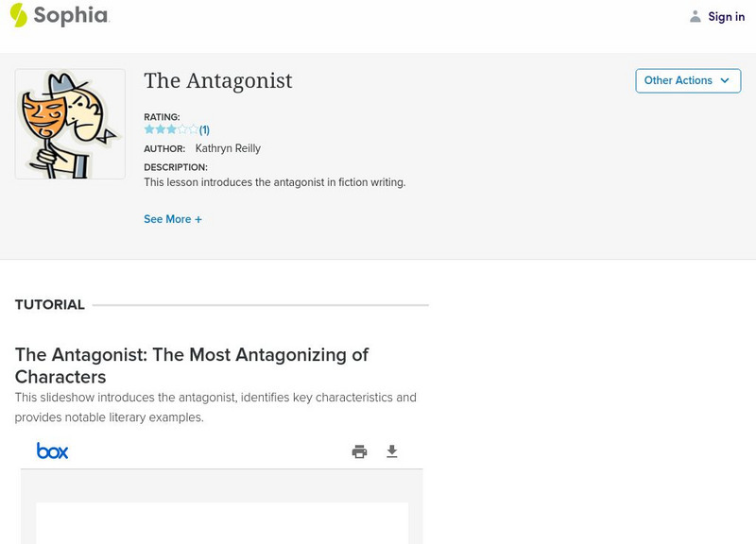The height and width of the screenshot is (544, 756).
Task: Click the second rating star to adjust rating
Action: point(160,129)
